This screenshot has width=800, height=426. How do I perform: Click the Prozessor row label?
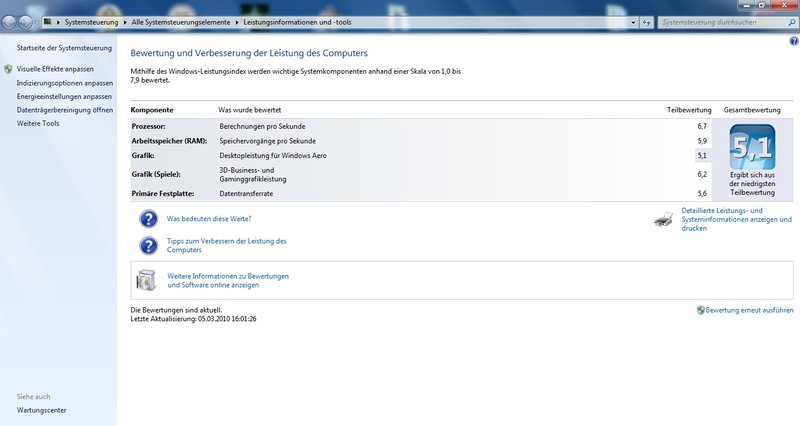(x=148, y=126)
